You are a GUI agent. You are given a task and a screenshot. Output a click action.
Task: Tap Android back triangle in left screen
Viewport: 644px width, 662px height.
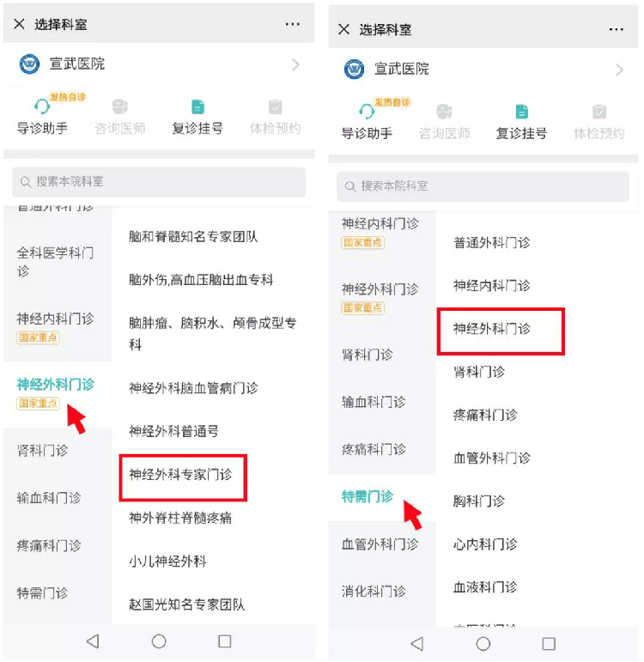coord(93,641)
